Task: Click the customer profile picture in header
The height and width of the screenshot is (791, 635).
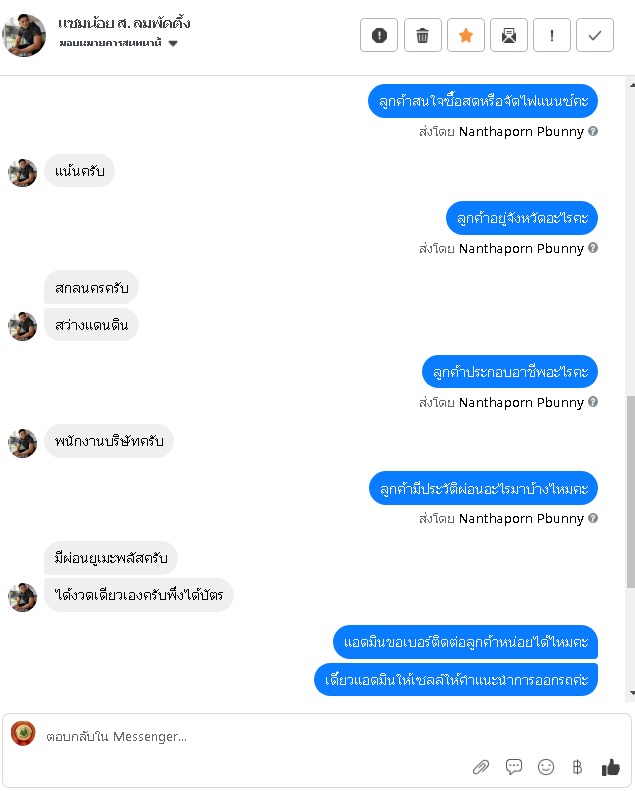Action: pos(24,35)
